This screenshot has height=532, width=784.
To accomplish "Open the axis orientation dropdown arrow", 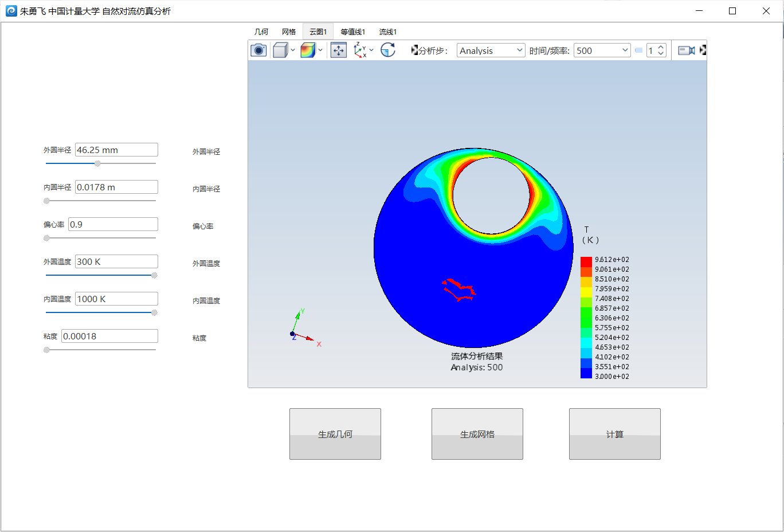I will [x=371, y=50].
